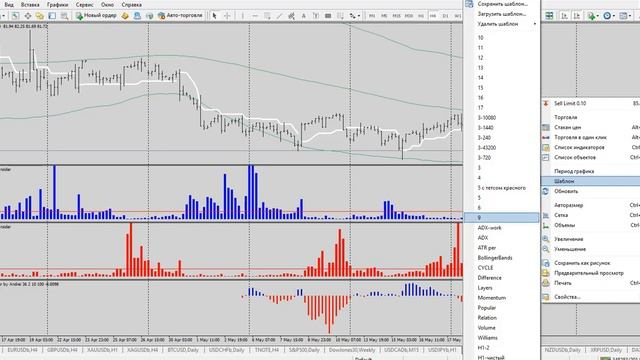Switch to BTCUSD,Daily chart tab
The height and width of the screenshot is (360, 640).
183,350
